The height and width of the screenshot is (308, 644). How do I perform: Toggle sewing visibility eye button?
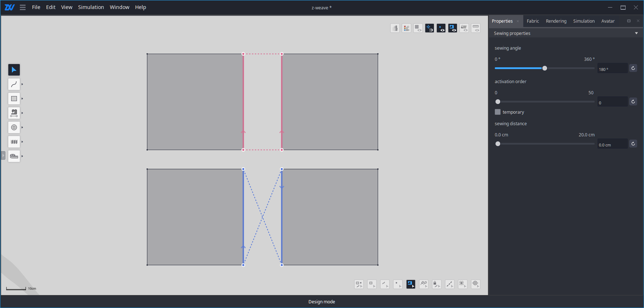pos(453,28)
